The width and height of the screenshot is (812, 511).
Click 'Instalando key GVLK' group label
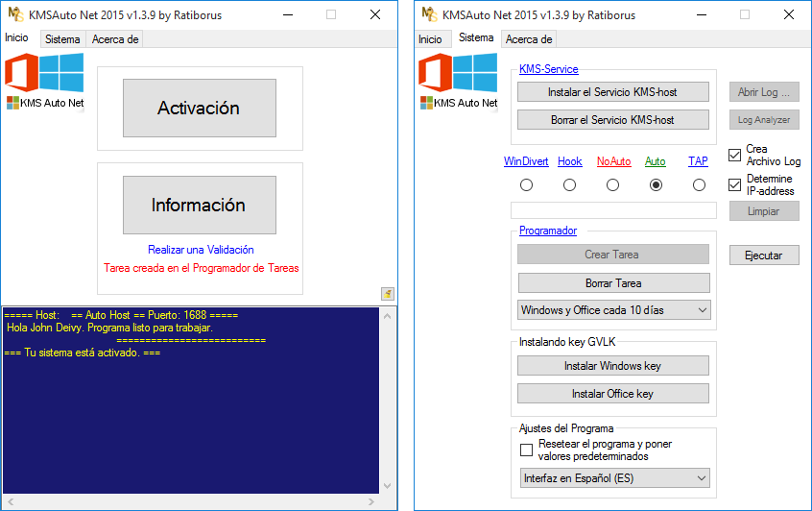coord(567,342)
